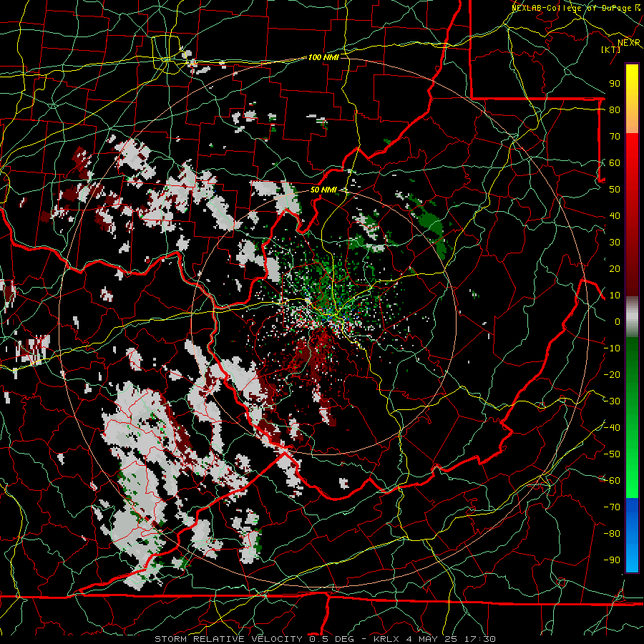Click the -90 value on the velocity scale
Screen dimensions: 644x644
(612, 560)
